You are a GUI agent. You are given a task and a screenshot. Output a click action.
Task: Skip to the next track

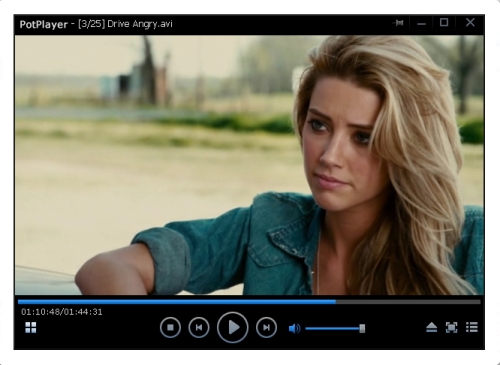point(266,328)
